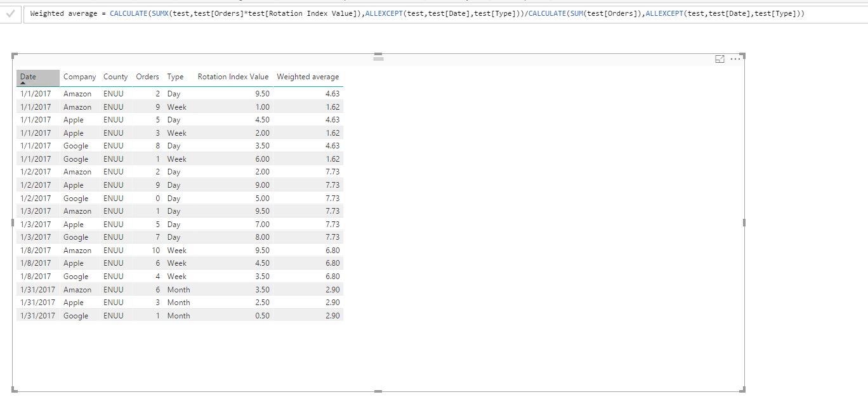This screenshot has width=868, height=418.
Task: Select the Rotation Index Value 0.50 cell
Action: pos(262,316)
